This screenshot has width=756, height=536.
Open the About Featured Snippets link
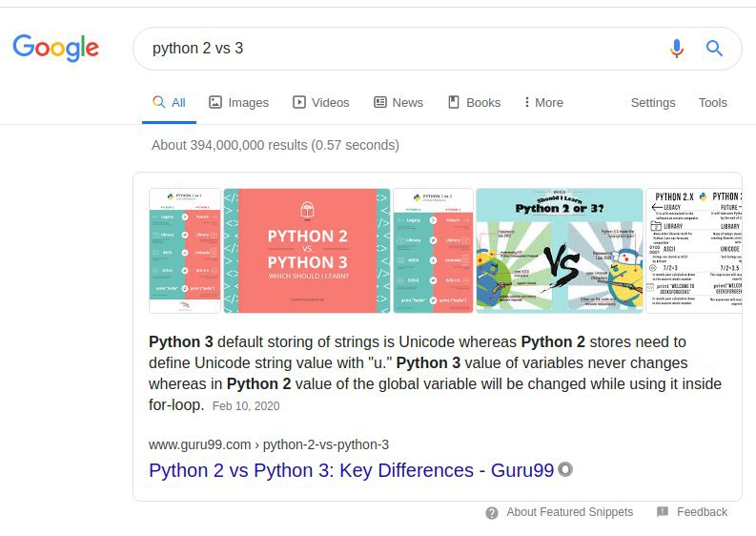(x=569, y=512)
